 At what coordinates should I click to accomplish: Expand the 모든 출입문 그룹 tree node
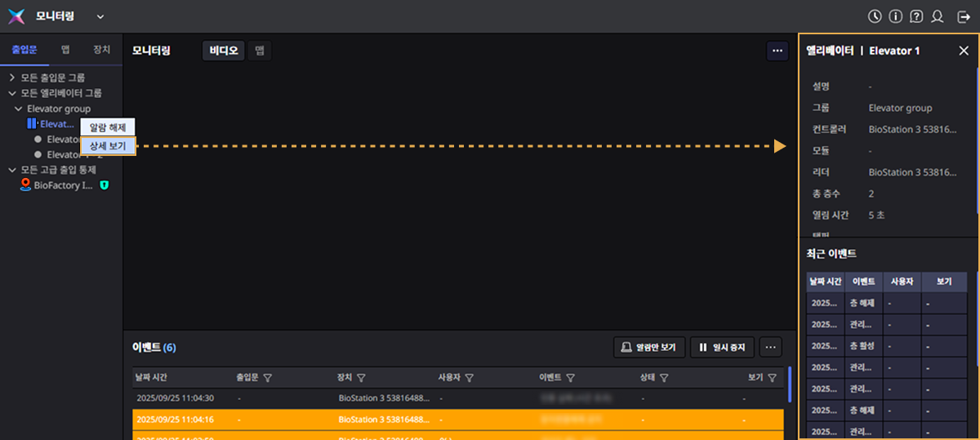pyautogui.click(x=12, y=78)
